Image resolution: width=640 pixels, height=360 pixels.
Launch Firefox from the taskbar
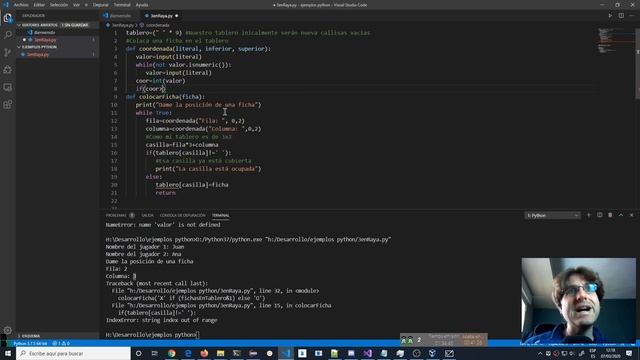(x=204, y=353)
